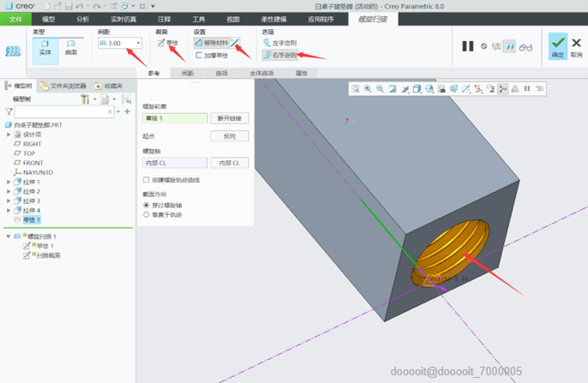Click the Zoom in icon in the graphics toolbar
The width and height of the screenshot is (588, 383).
tap(368, 89)
